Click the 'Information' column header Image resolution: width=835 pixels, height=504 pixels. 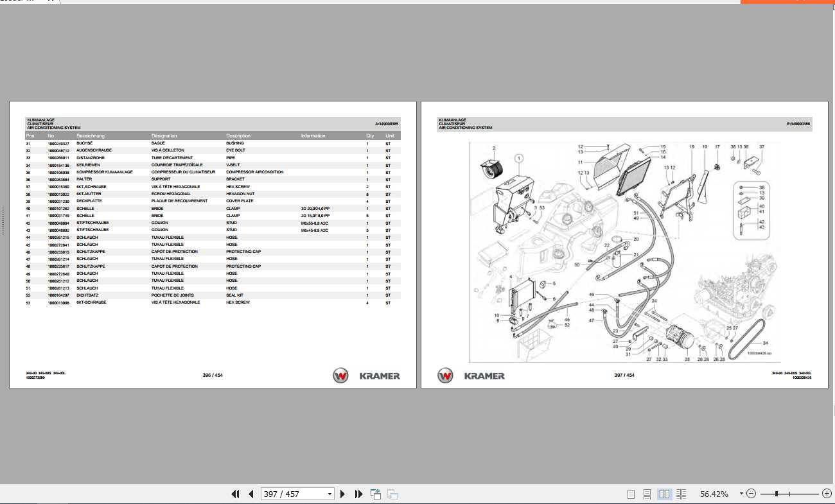pos(313,136)
